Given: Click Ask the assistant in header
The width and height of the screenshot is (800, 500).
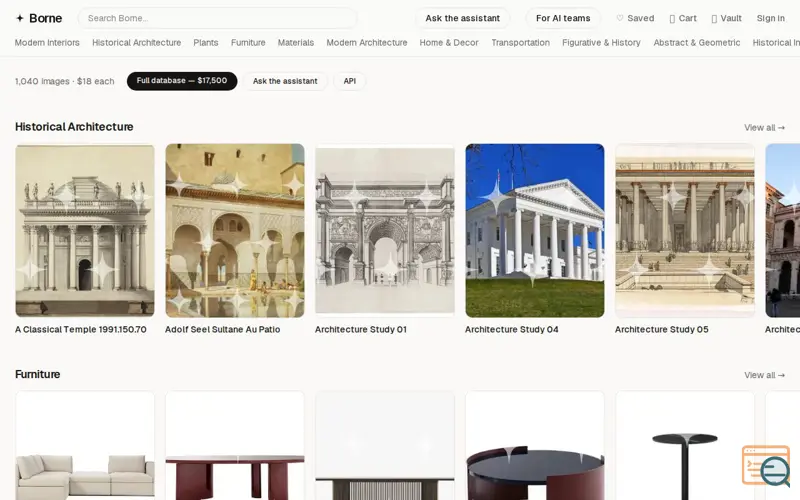Looking at the screenshot, I should (x=462, y=18).
